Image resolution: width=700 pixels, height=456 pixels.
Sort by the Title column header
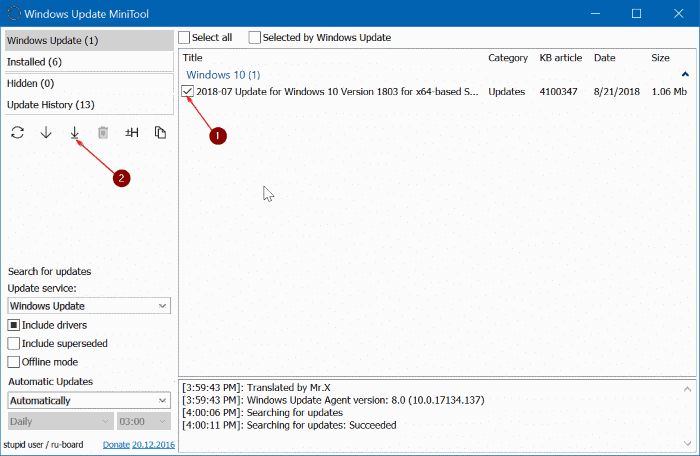pos(192,58)
